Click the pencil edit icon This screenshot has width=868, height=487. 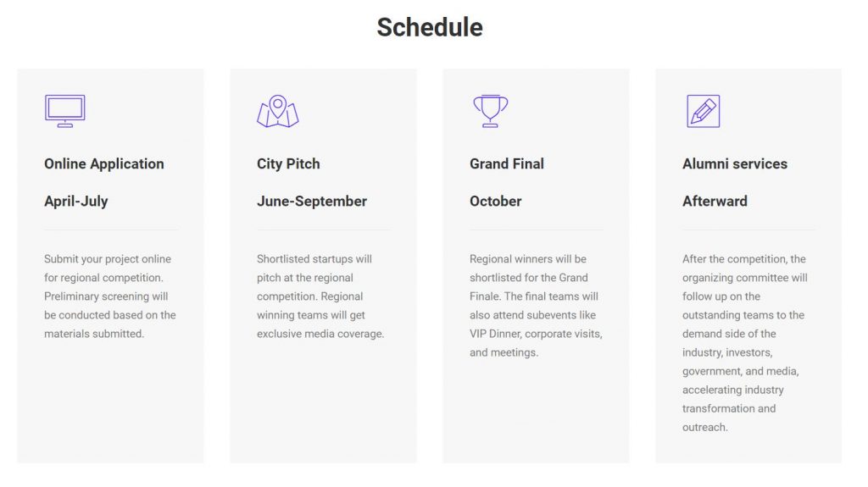click(703, 111)
